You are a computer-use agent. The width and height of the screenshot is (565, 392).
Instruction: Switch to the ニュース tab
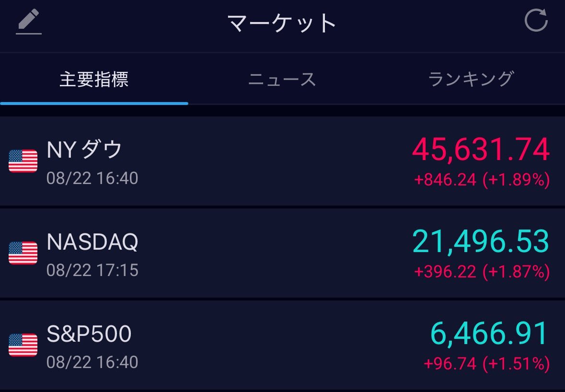point(282,79)
